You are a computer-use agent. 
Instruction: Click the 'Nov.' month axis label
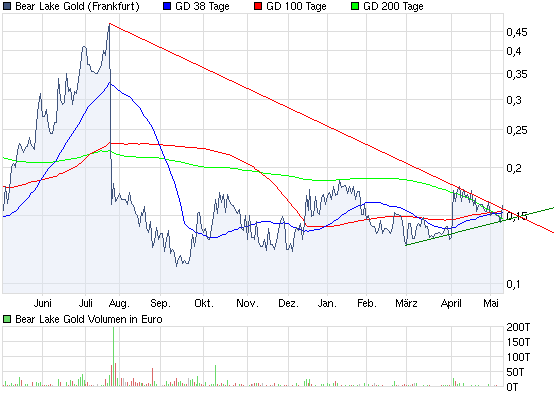coord(247,303)
